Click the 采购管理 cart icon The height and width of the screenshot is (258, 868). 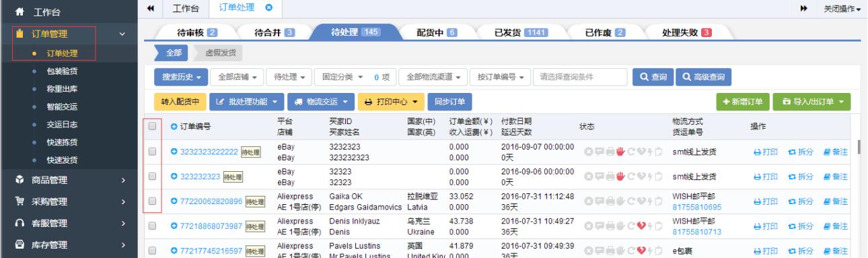tap(20, 201)
